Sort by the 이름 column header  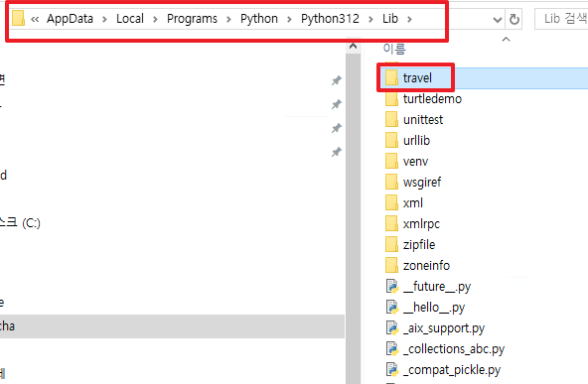pos(394,49)
